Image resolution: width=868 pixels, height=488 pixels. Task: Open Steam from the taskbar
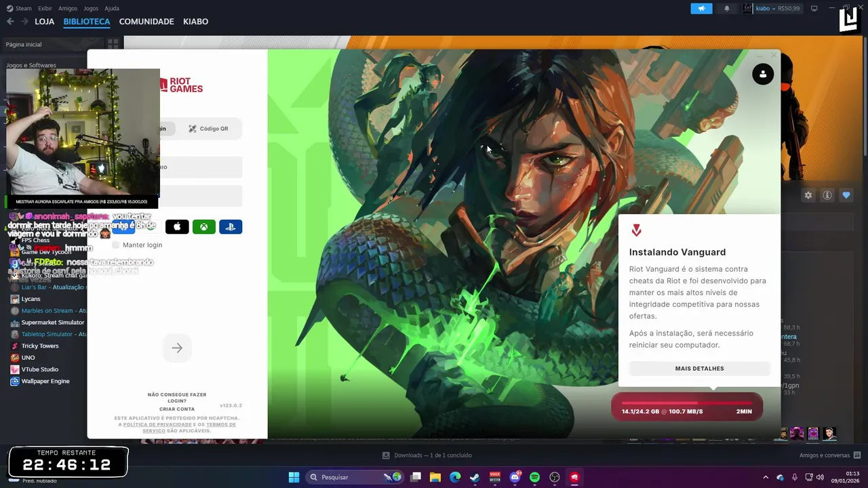[475, 477]
